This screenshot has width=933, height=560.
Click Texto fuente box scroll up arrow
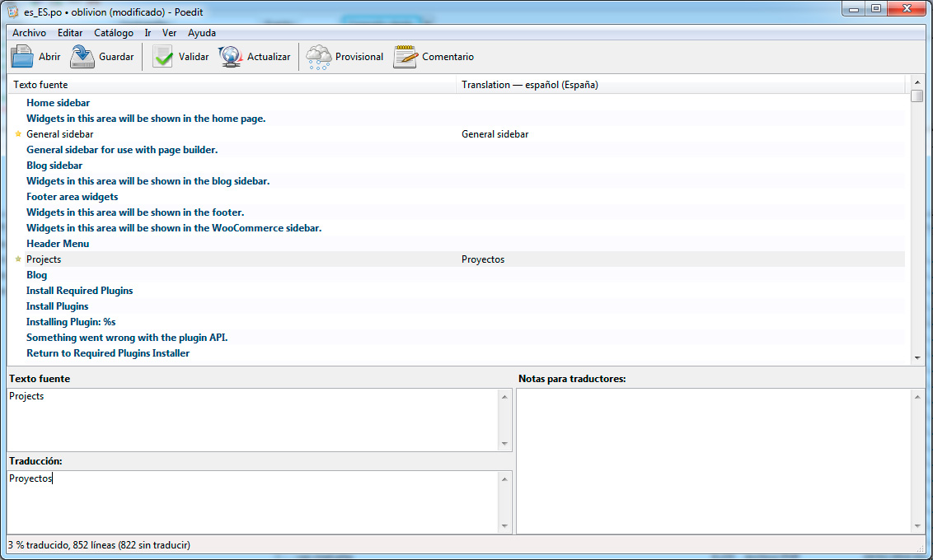(504, 396)
